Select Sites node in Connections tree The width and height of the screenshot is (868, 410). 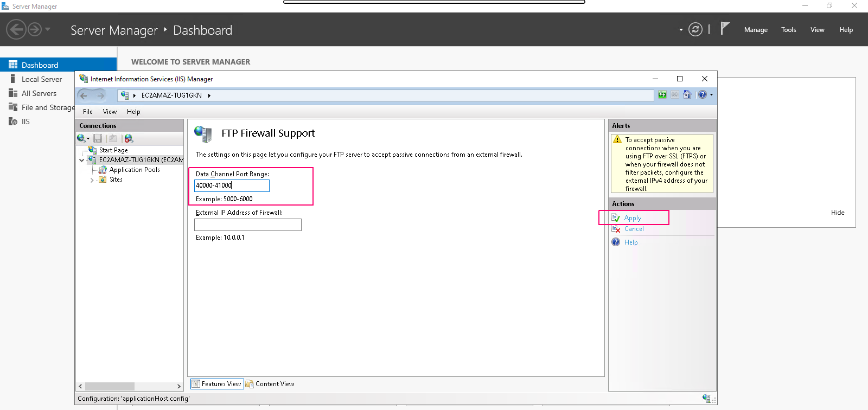pos(116,180)
